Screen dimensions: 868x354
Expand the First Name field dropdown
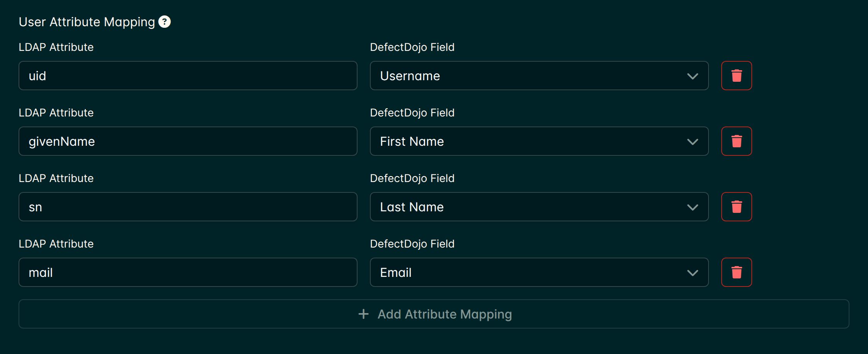[539, 141]
